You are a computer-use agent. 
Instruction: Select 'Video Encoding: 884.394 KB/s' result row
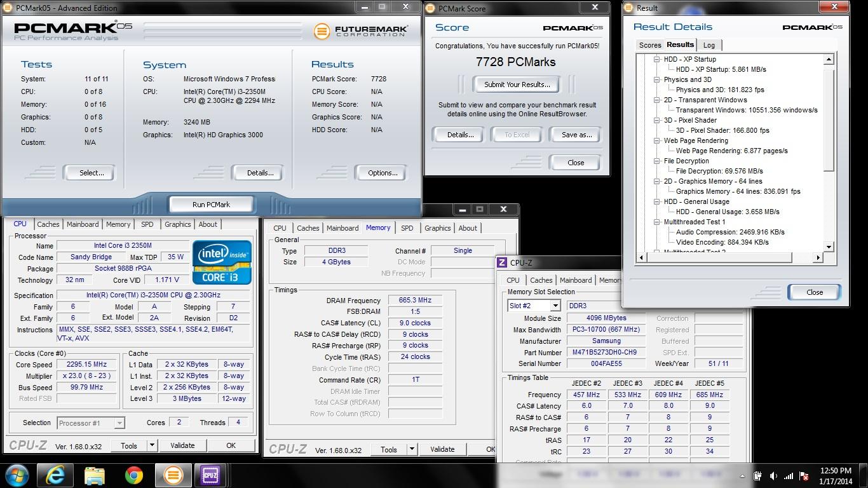point(722,242)
